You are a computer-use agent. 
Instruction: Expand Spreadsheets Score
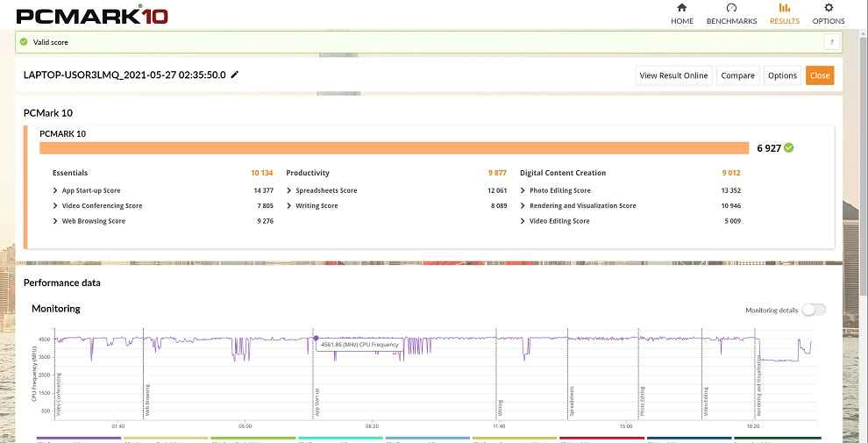289,190
